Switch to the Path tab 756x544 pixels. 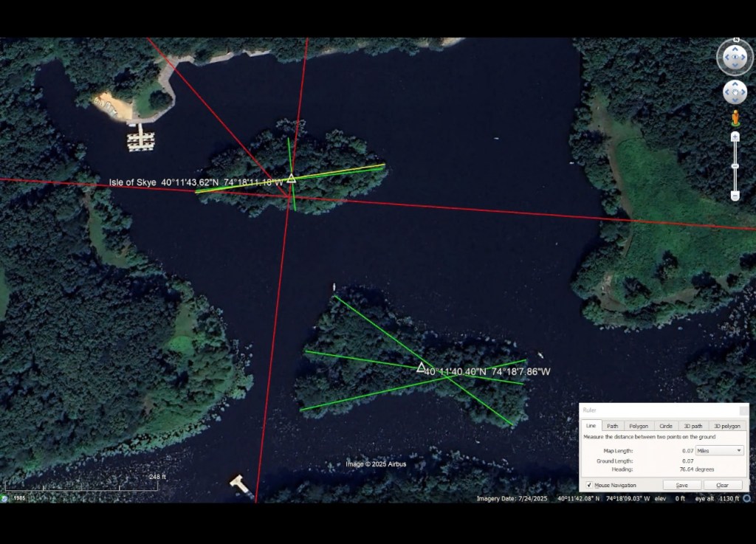click(x=613, y=426)
